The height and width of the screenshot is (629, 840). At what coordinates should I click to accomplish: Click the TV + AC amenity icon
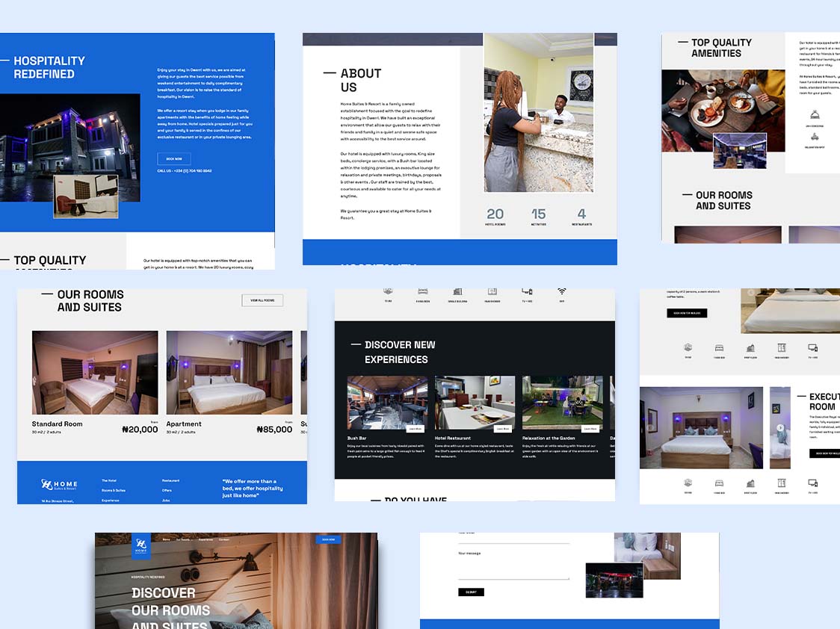pyautogui.click(x=525, y=290)
